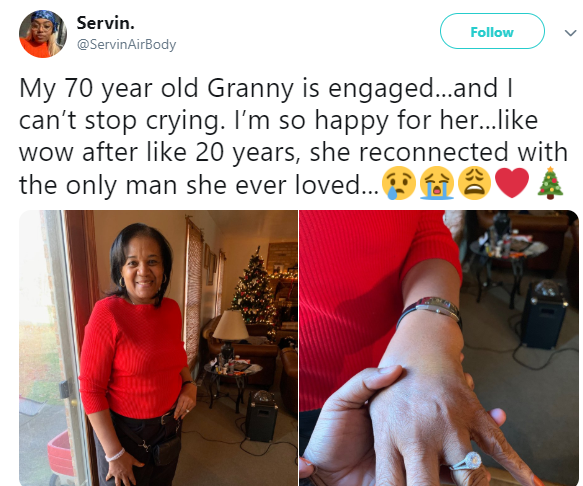Click the crying face with tear emoji
Viewport: 583px width, 486px height.
coord(399,183)
